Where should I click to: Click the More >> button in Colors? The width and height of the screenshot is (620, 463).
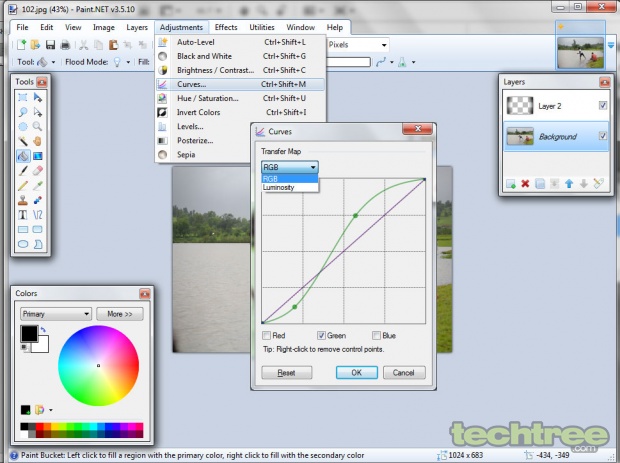pos(120,314)
